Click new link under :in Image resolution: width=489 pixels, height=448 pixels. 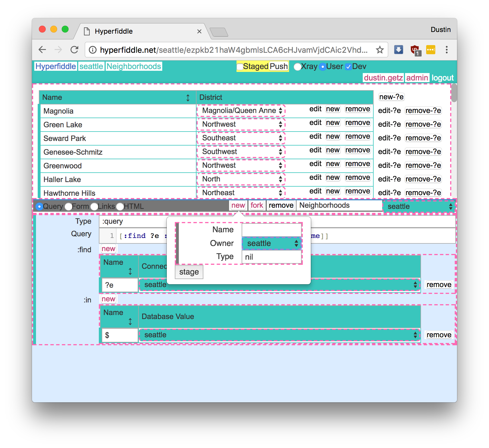point(108,299)
